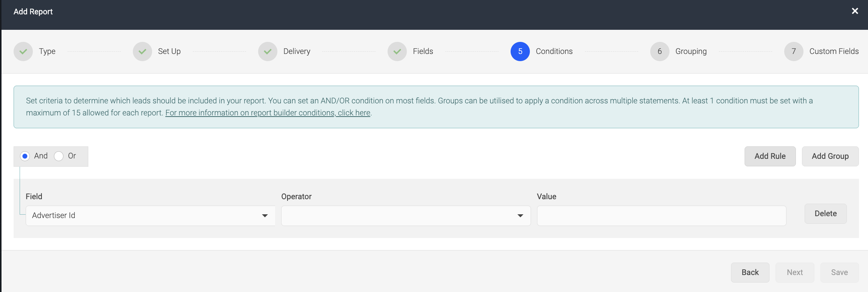This screenshot has height=292, width=868.
Task: Click the Add Rule button
Action: coord(770,156)
